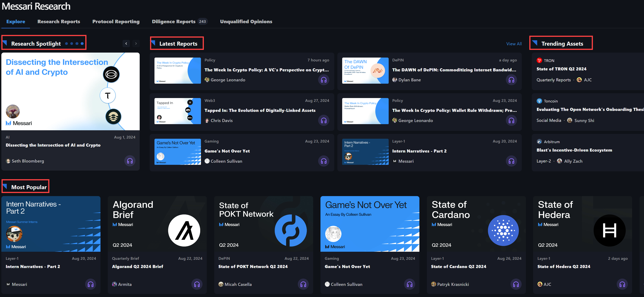This screenshot has height=297, width=644.
Task: Play audio on State of Hedera card
Action: click(x=622, y=284)
